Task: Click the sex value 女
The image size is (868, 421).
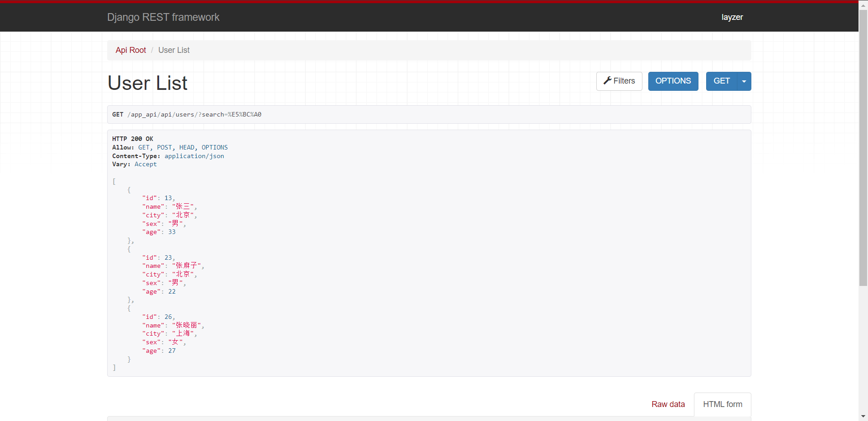Action: coord(175,342)
